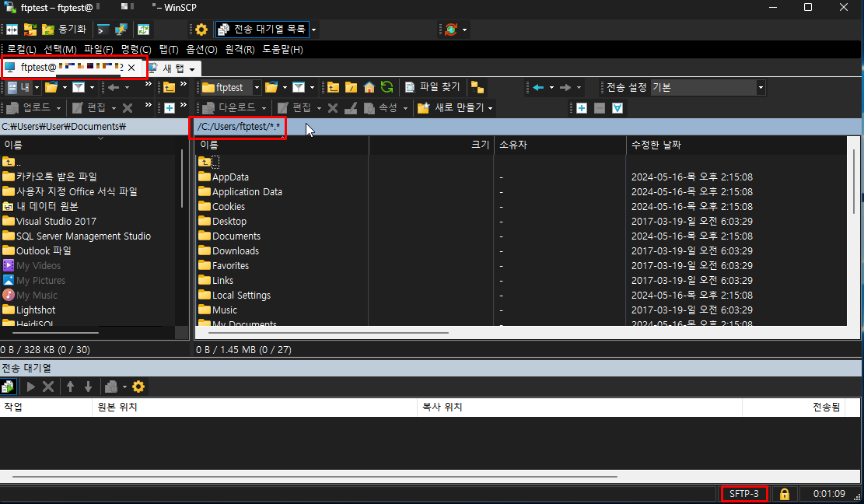Click remote parent directory icon

(333, 88)
